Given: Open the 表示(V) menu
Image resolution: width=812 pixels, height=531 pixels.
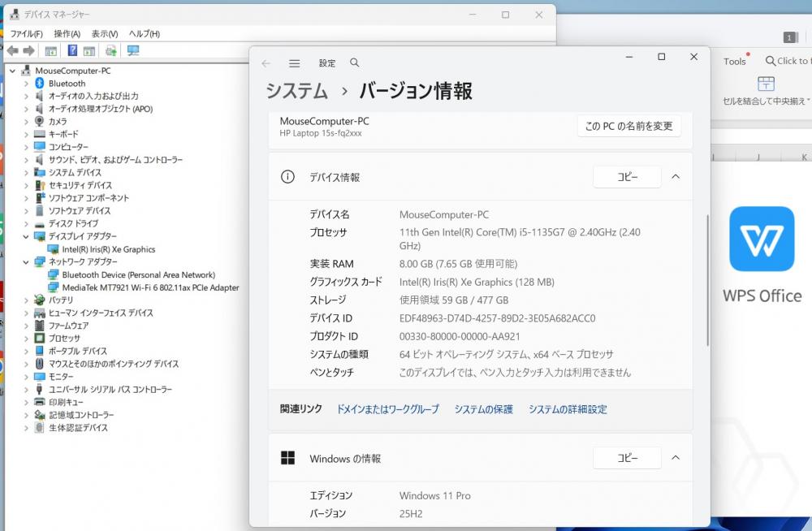Looking at the screenshot, I should tap(104, 34).
